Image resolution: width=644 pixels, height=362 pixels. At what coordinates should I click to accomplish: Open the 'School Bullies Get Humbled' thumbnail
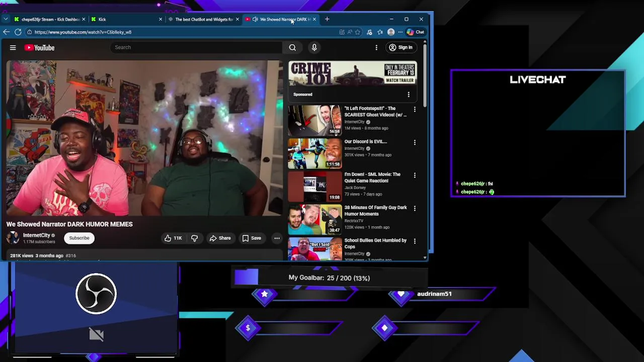pyautogui.click(x=315, y=249)
